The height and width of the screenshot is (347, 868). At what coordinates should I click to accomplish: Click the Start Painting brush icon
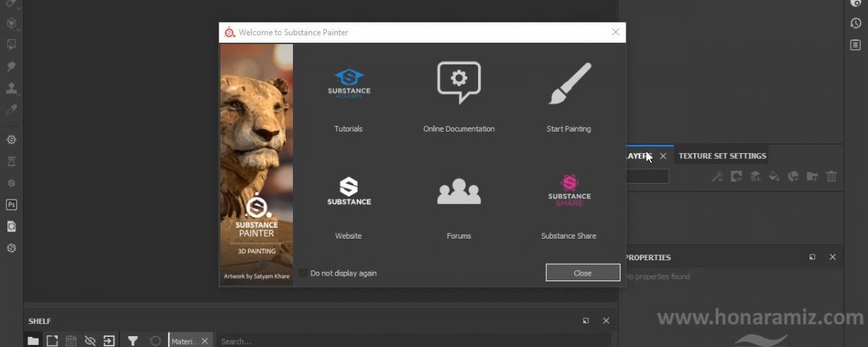[x=569, y=84]
